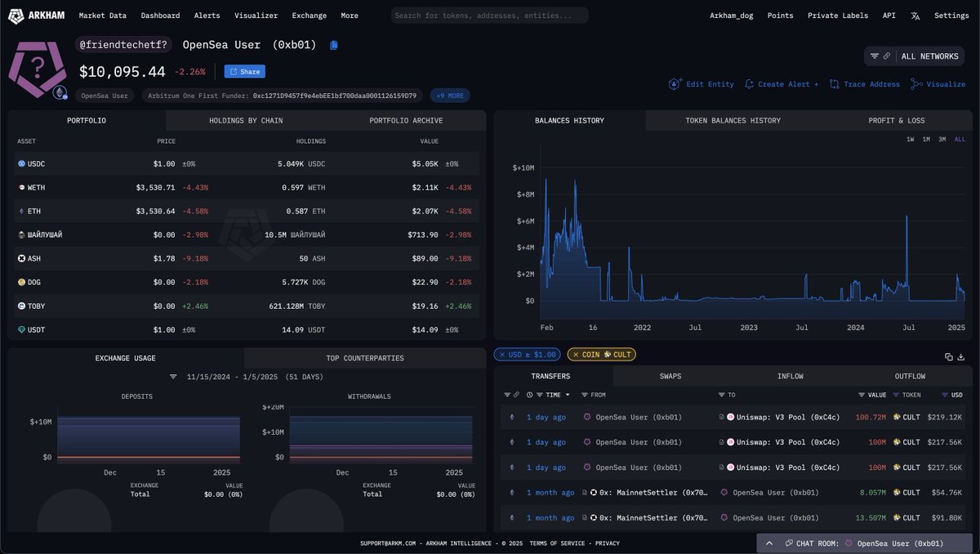This screenshot has height=554, width=980.
Task: Click the Share button
Action: (245, 72)
